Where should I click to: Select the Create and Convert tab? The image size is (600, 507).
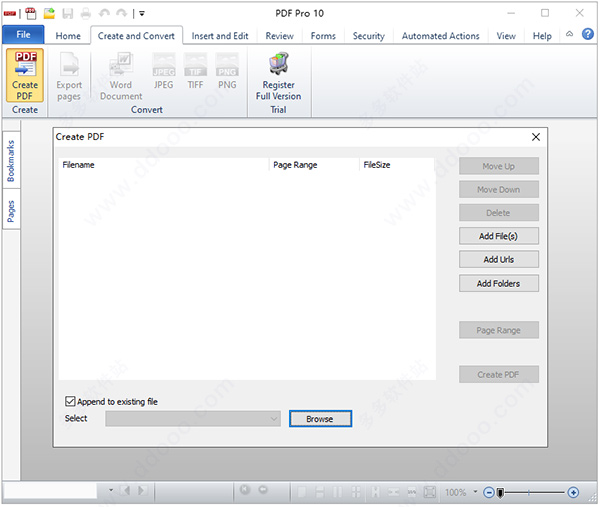click(x=136, y=36)
